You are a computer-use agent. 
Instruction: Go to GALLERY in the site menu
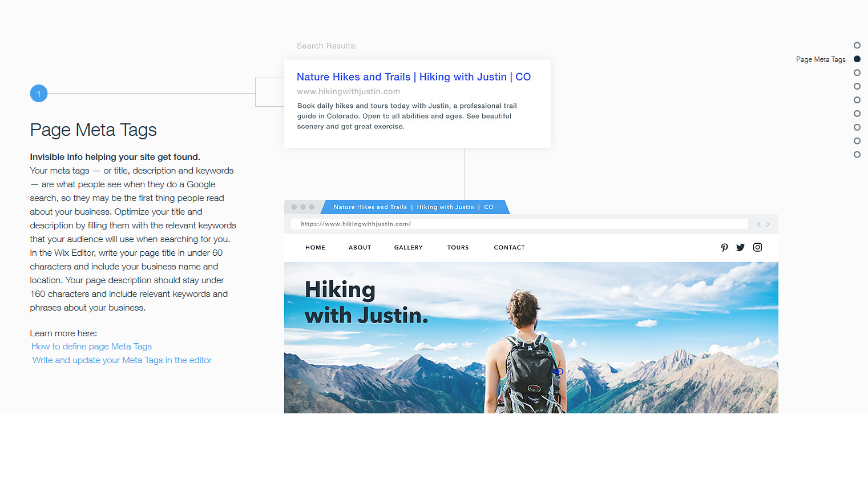click(408, 248)
